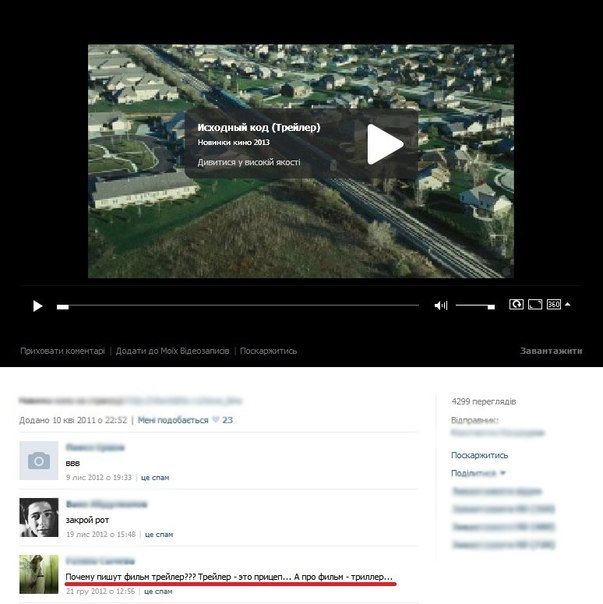Click the comment text 'Почему пишут фильм трейлер???'
603x604 pixels.
(131, 577)
